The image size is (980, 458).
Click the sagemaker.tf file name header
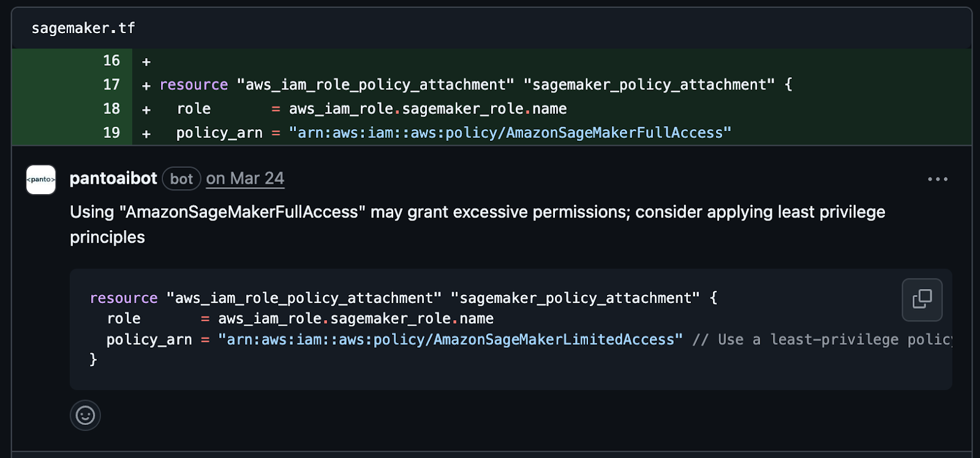pos(83,28)
